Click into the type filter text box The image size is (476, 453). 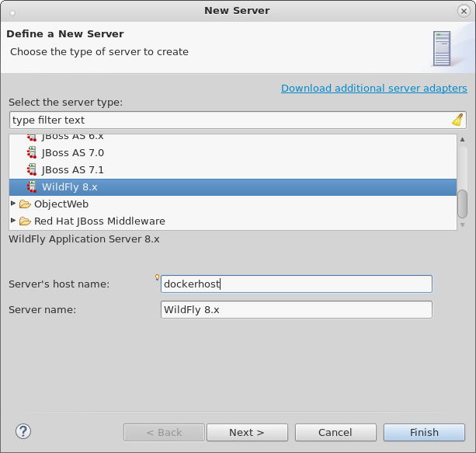(229, 120)
